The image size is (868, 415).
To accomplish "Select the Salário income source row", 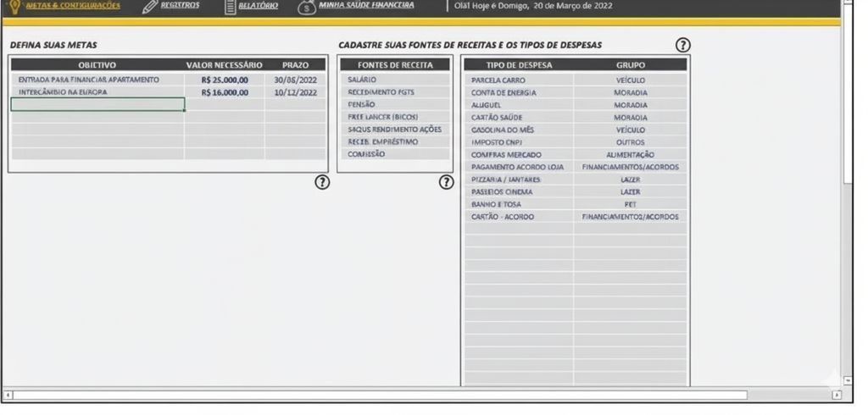I will 395,80.
